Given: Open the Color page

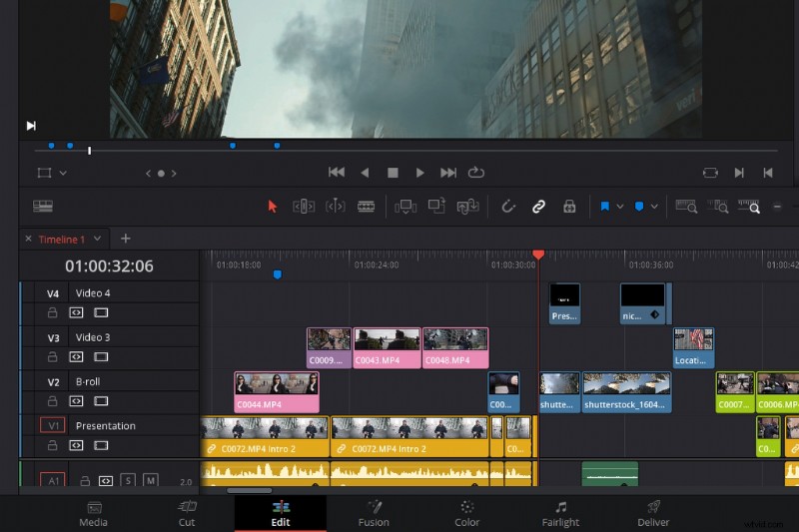Looking at the screenshot, I should pos(466,514).
